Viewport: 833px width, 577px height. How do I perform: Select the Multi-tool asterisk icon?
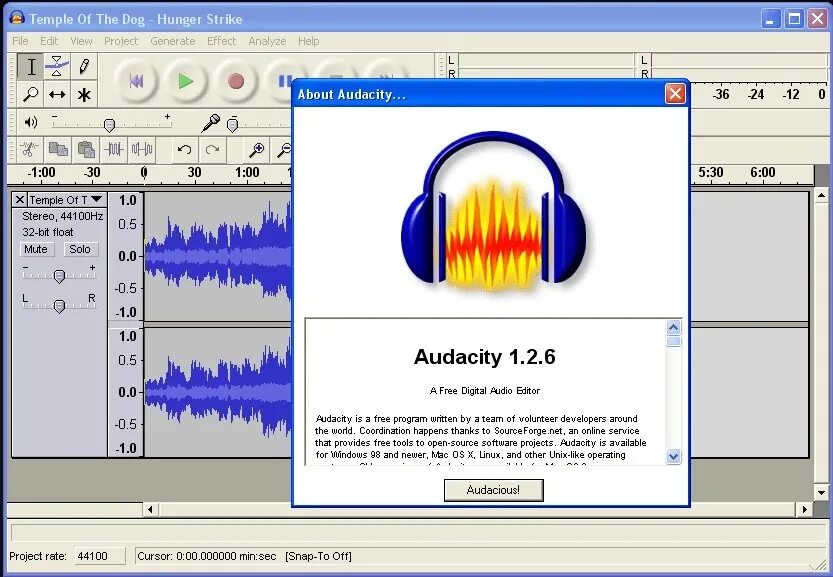tap(83, 95)
